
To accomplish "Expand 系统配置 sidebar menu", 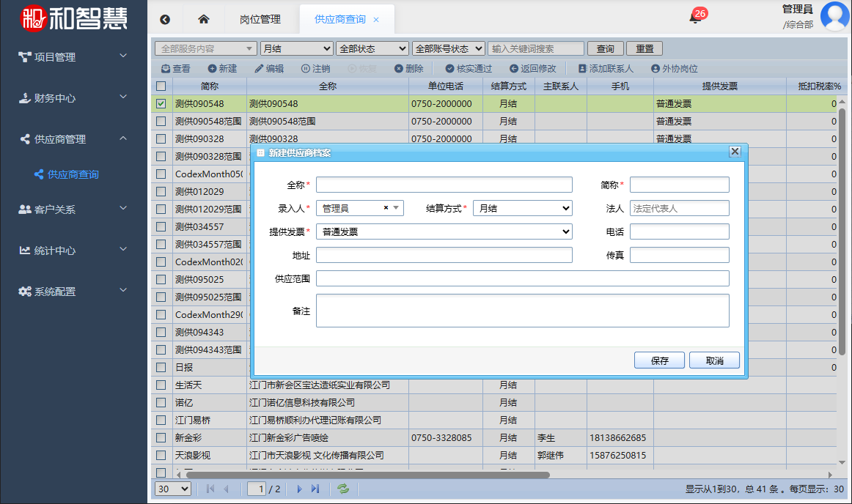I will [x=73, y=292].
